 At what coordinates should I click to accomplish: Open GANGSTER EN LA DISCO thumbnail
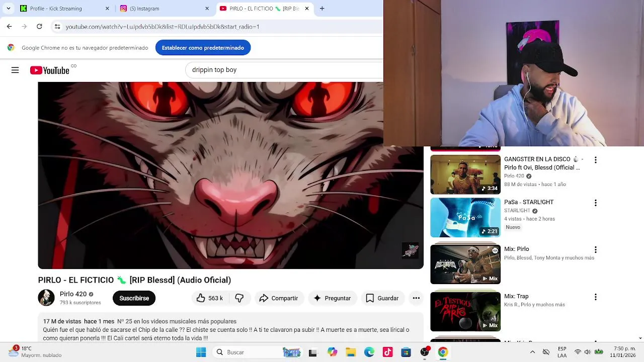point(465,174)
